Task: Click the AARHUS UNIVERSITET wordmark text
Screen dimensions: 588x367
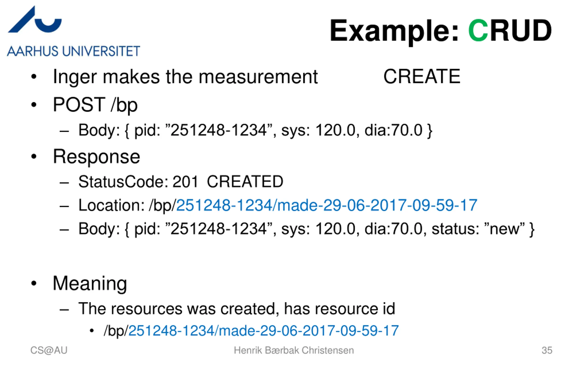Action: click(74, 51)
